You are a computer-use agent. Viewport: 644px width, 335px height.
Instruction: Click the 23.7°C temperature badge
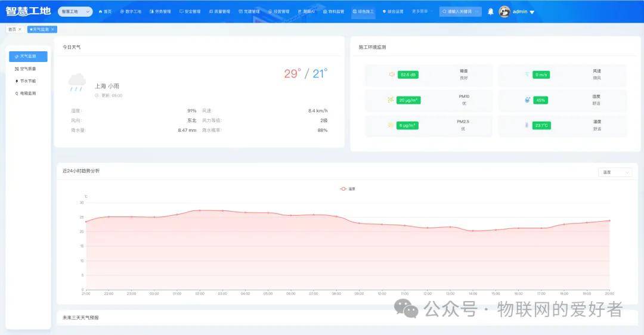pyautogui.click(x=541, y=125)
